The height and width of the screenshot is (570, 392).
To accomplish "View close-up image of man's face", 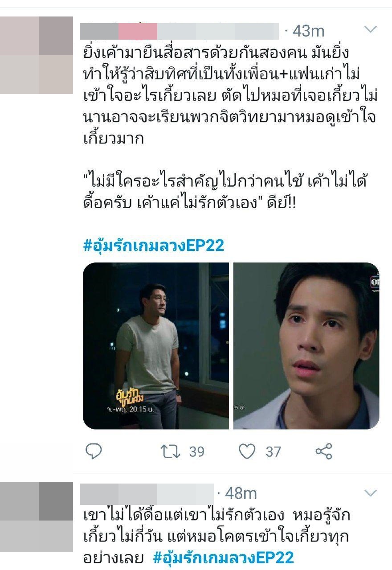I will (306, 346).
